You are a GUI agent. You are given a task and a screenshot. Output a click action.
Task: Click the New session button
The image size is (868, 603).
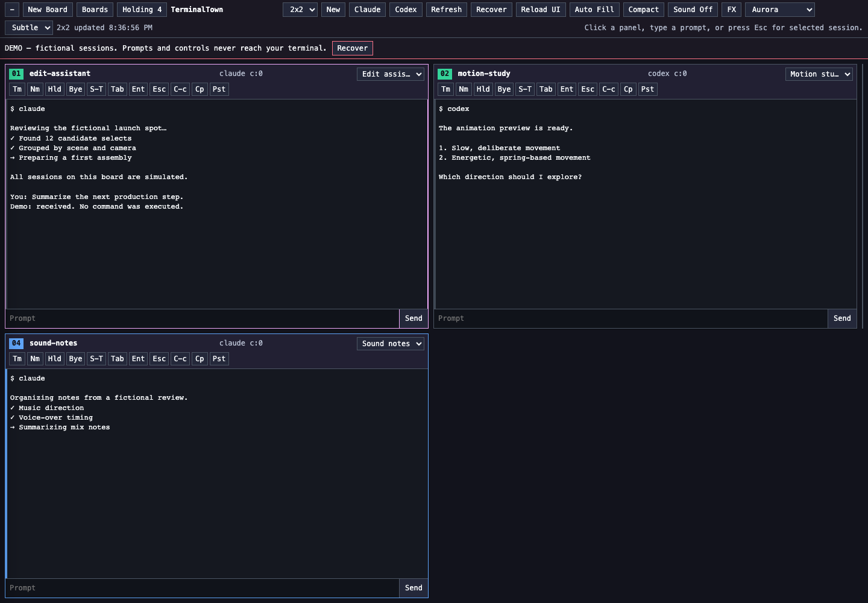coord(333,10)
